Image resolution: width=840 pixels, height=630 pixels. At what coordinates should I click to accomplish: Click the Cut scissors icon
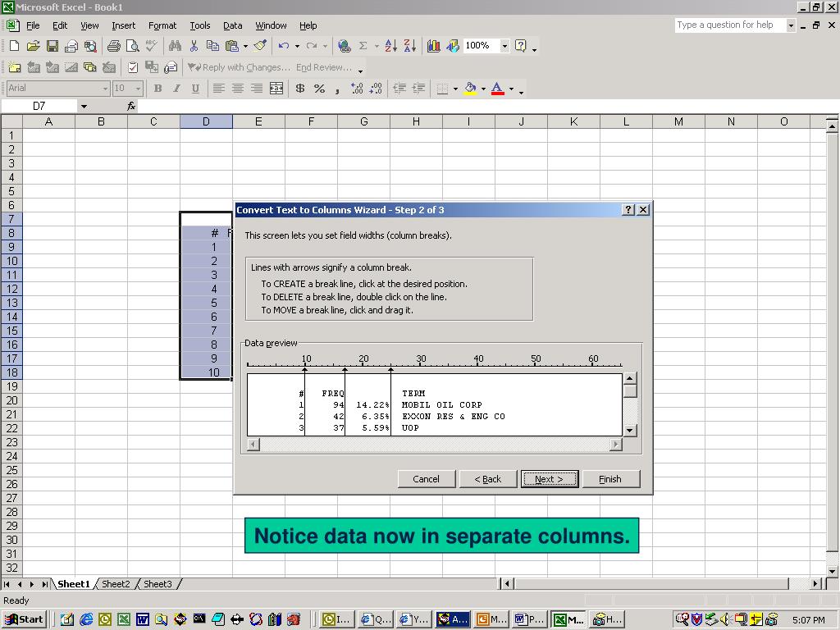coord(194,46)
